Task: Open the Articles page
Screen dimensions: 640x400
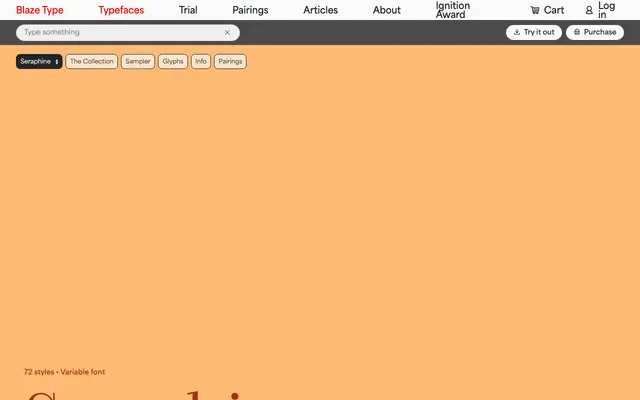Action: coord(320,10)
